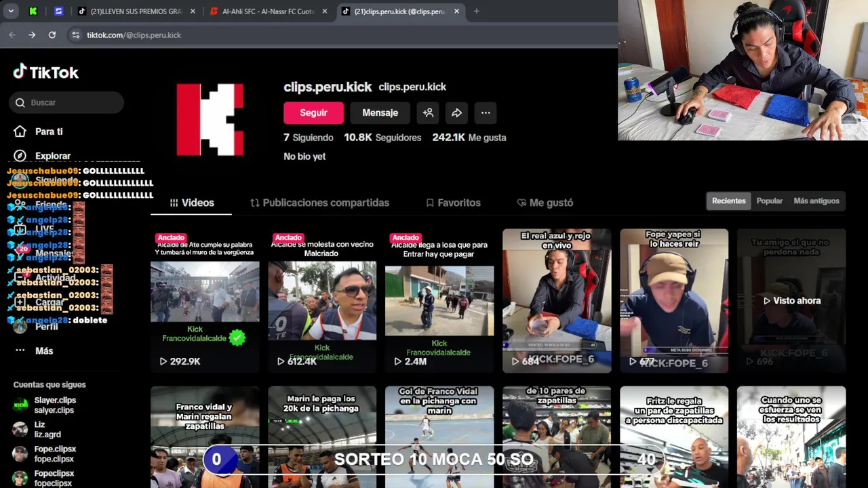Click the Mensaje button

click(380, 113)
